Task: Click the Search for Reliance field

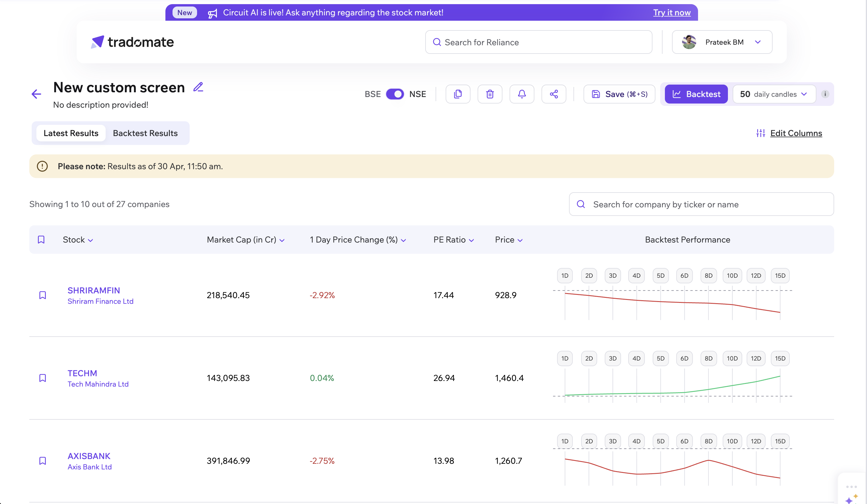Action: pyautogui.click(x=539, y=42)
